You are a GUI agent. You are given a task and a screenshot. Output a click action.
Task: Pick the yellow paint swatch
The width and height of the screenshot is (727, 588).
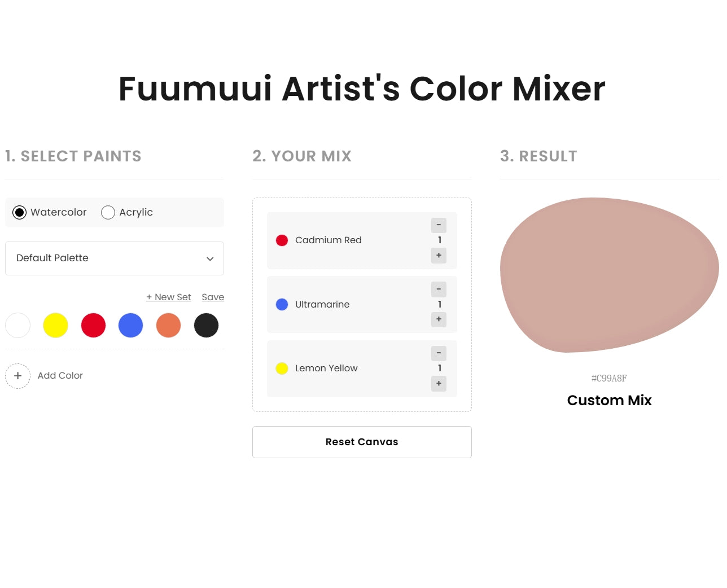pyautogui.click(x=55, y=326)
